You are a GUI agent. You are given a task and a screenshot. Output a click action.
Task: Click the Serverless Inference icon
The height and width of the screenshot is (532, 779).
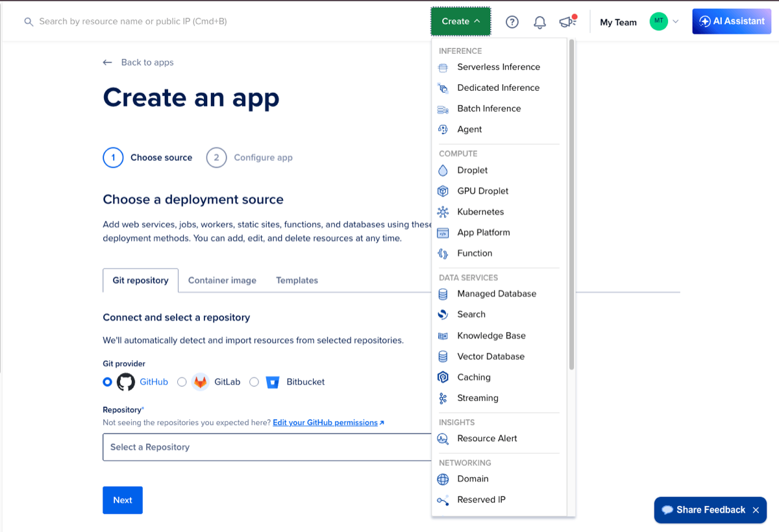coord(443,67)
